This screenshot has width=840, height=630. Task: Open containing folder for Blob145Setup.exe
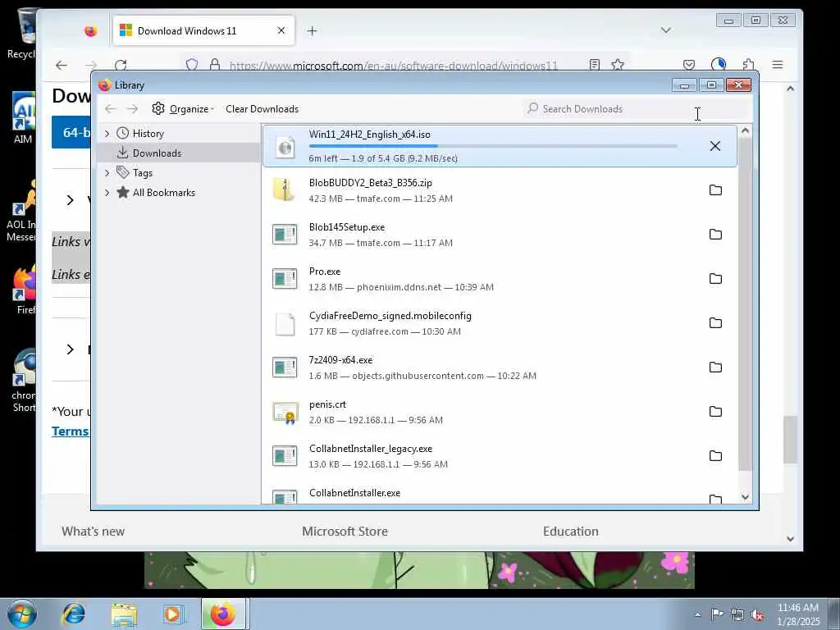point(715,234)
